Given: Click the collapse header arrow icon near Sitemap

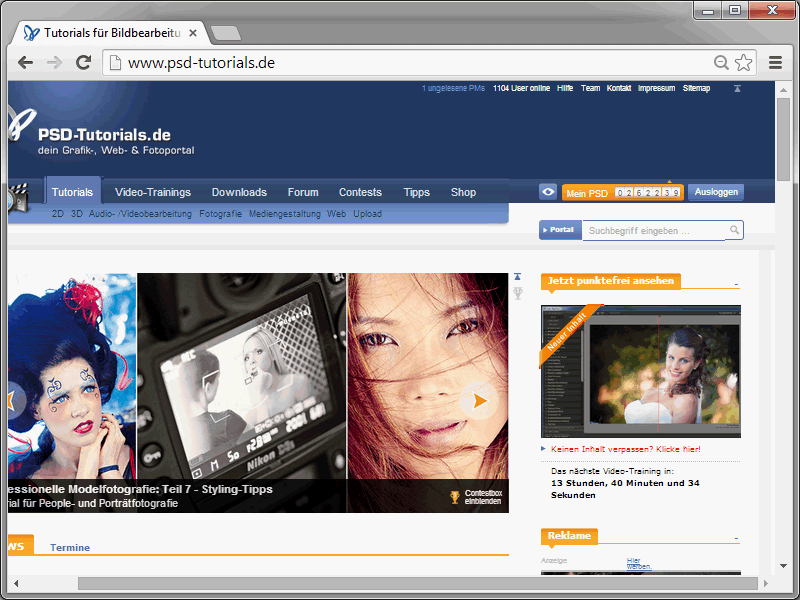Looking at the screenshot, I should (737, 88).
